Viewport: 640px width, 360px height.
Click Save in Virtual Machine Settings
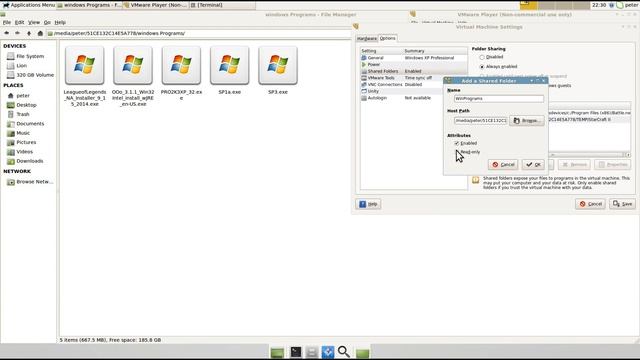pos(622,204)
